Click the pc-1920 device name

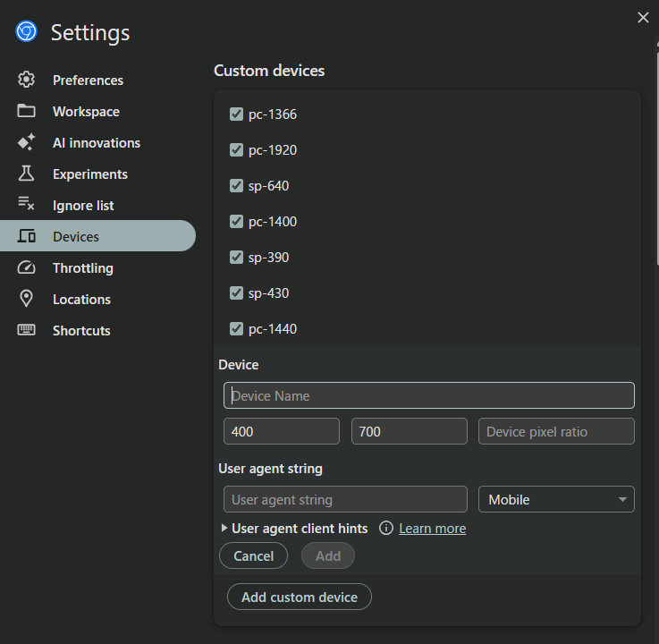point(273,150)
